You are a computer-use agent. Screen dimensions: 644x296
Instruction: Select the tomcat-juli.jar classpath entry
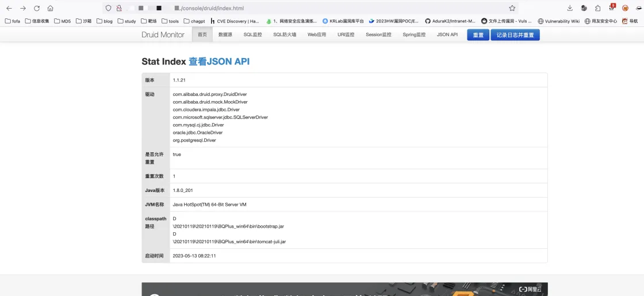coord(229,242)
